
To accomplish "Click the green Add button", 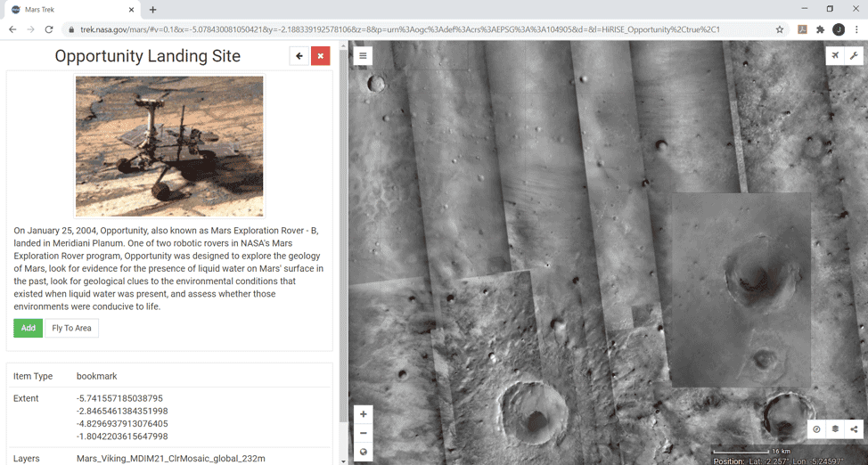I will coord(29,328).
